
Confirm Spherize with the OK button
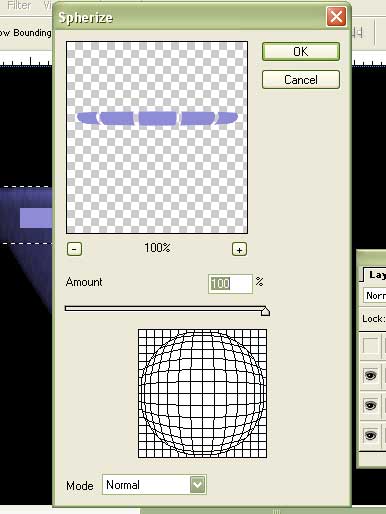pos(301,51)
